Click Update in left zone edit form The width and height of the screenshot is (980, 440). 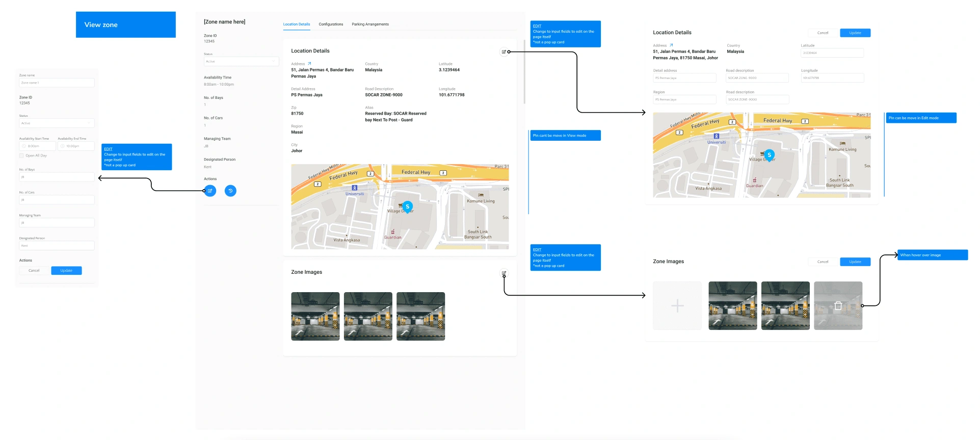coord(66,271)
